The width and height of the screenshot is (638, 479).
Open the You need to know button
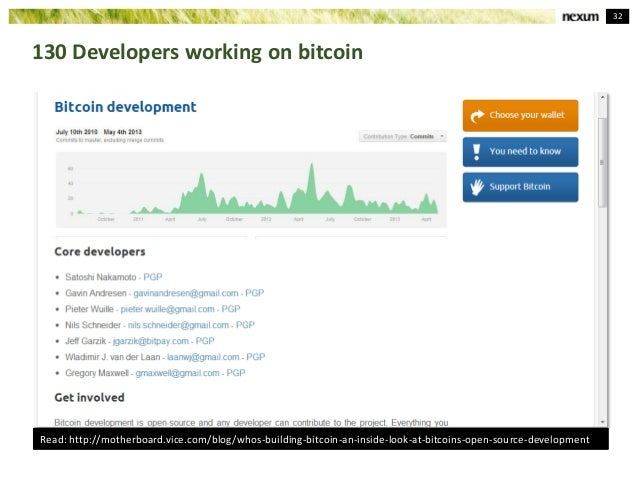point(520,152)
